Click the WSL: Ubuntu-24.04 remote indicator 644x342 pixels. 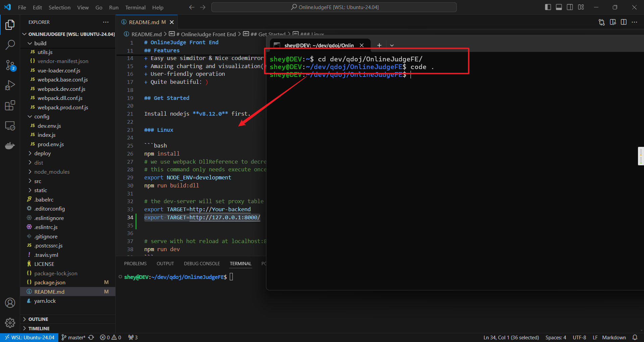click(30, 337)
